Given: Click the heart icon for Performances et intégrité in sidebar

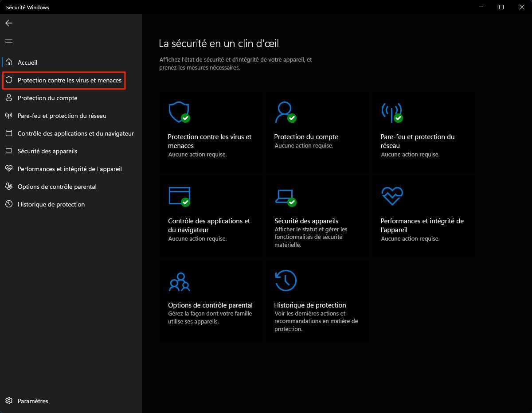Looking at the screenshot, I should 9,169.
